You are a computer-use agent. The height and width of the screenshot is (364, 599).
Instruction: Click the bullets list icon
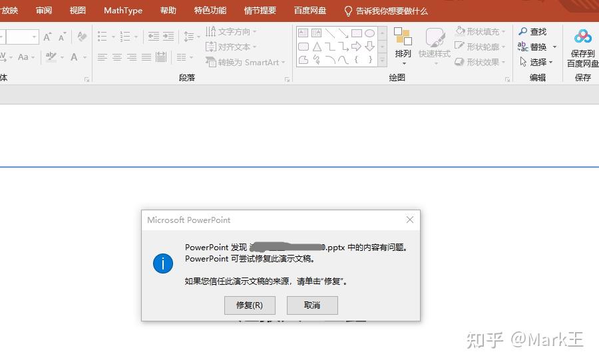(x=102, y=37)
